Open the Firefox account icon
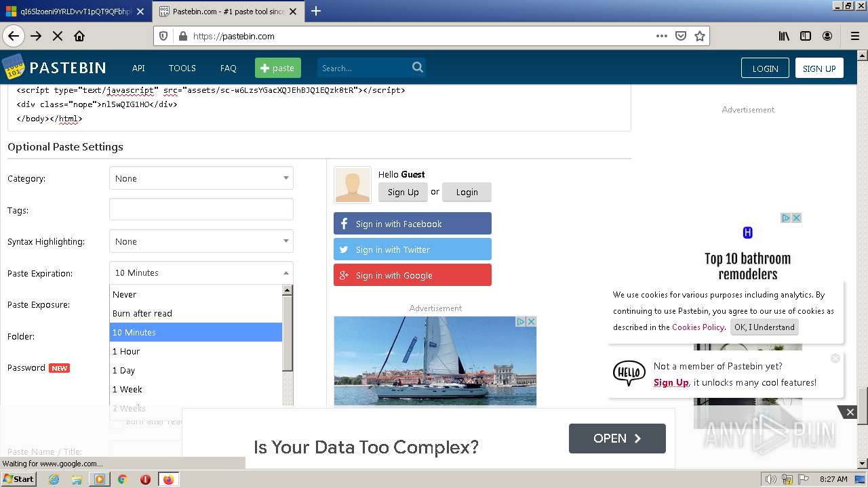 827,36
